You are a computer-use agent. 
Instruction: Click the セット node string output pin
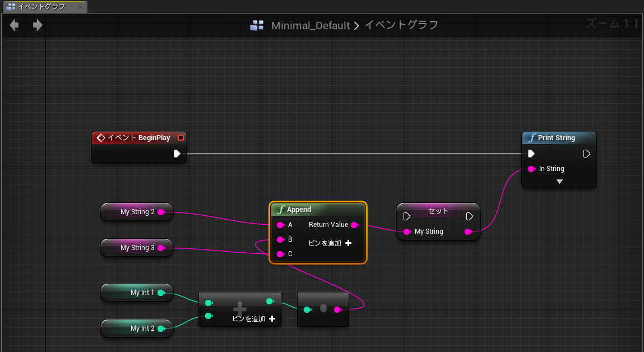coord(468,231)
